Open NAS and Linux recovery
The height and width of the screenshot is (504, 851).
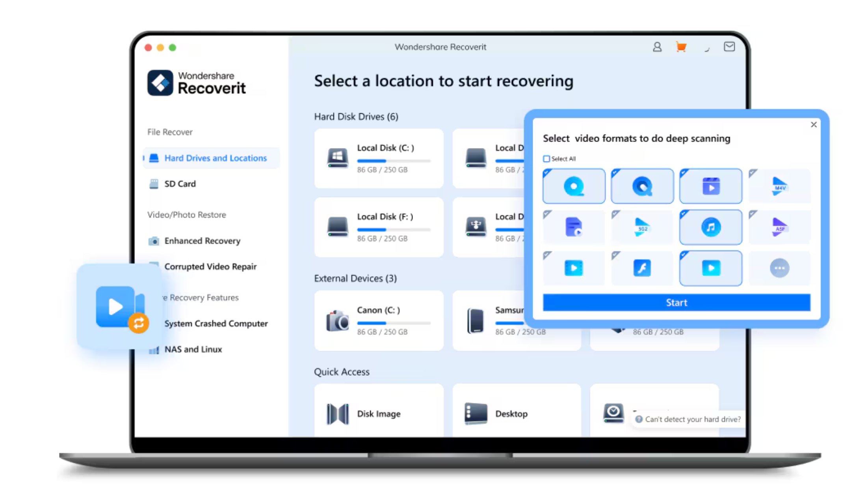tap(185, 349)
